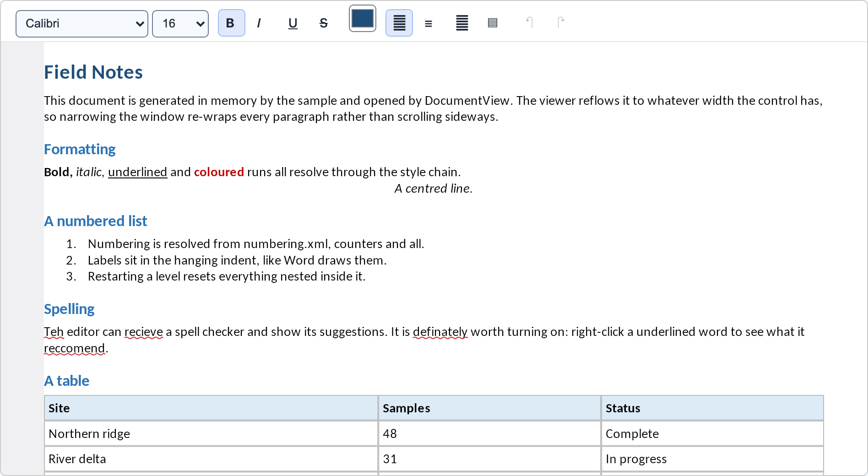
Task: Click the 'A table' heading
Action: (x=67, y=381)
